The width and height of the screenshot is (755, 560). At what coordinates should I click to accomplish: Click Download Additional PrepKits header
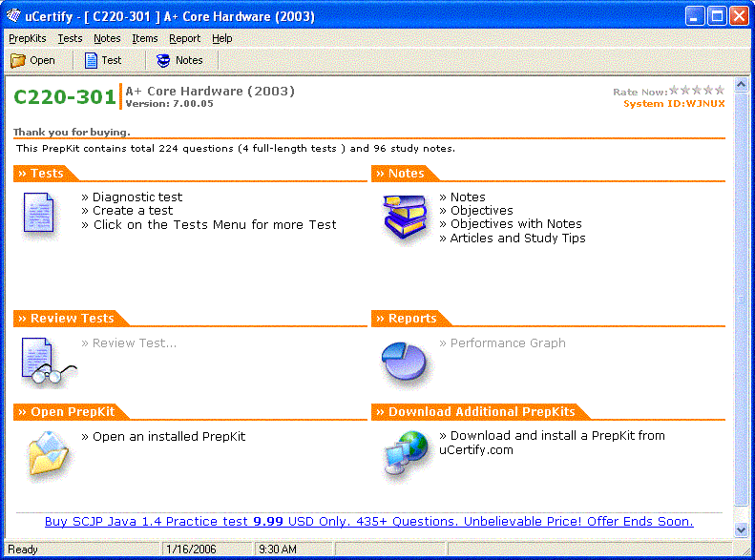tap(481, 412)
